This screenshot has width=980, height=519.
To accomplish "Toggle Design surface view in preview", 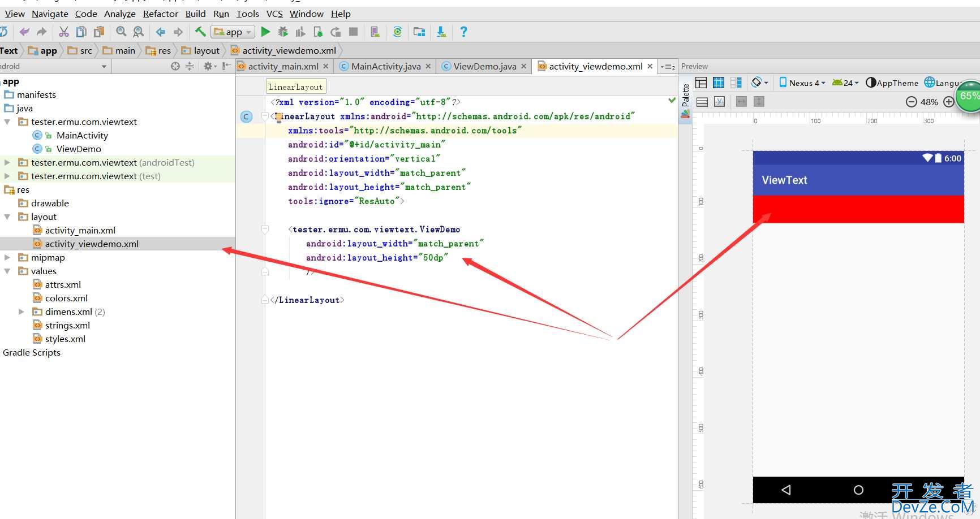I will 701,83.
